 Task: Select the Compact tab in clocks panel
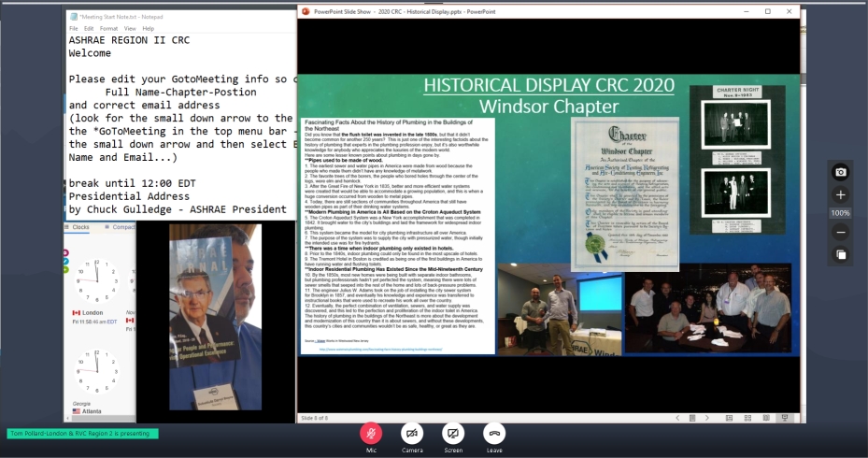tap(121, 227)
